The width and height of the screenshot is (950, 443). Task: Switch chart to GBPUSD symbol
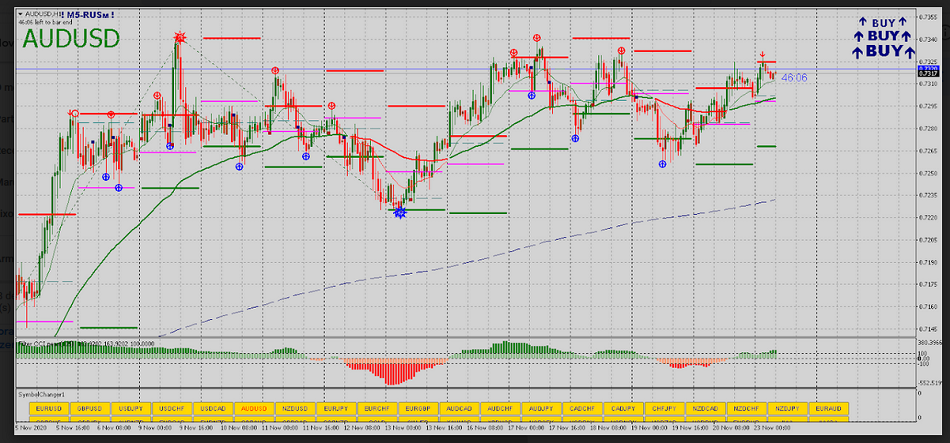point(90,409)
